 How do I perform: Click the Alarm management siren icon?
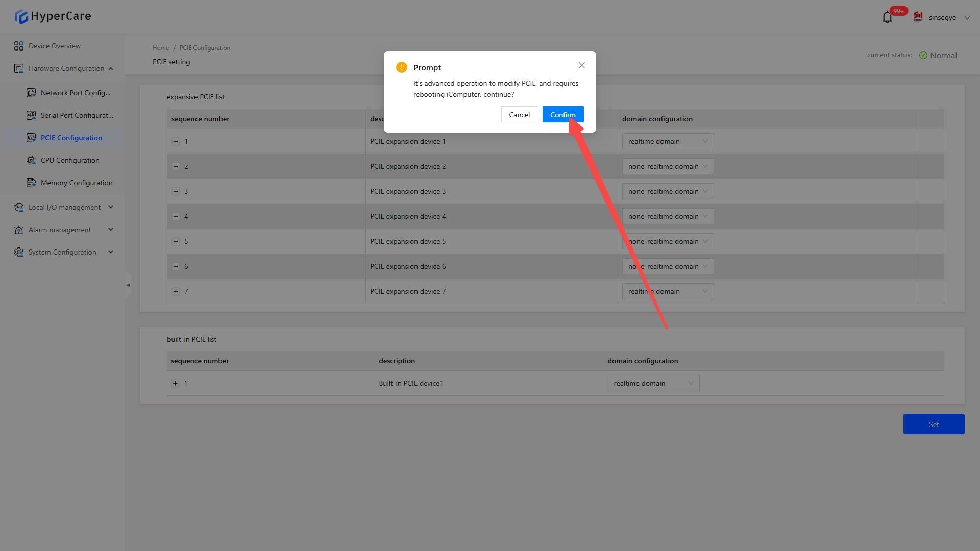pos(19,230)
